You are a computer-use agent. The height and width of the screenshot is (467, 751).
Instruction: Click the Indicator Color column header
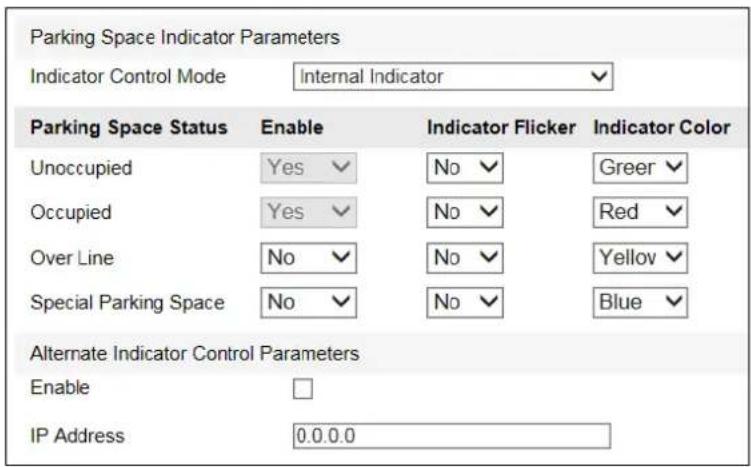click(661, 127)
